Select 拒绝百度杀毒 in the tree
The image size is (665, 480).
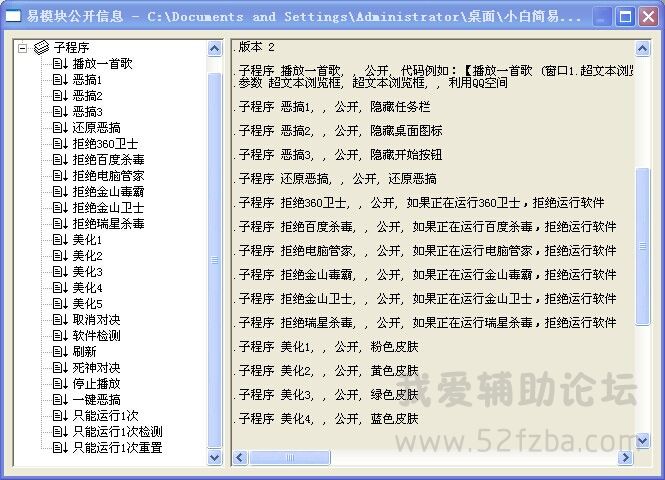pos(108,160)
